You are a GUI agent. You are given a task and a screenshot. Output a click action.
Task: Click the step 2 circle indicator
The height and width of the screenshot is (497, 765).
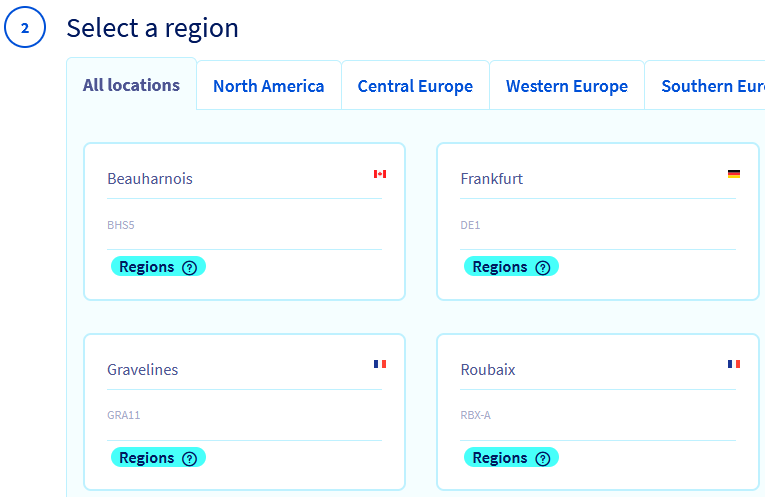point(25,28)
